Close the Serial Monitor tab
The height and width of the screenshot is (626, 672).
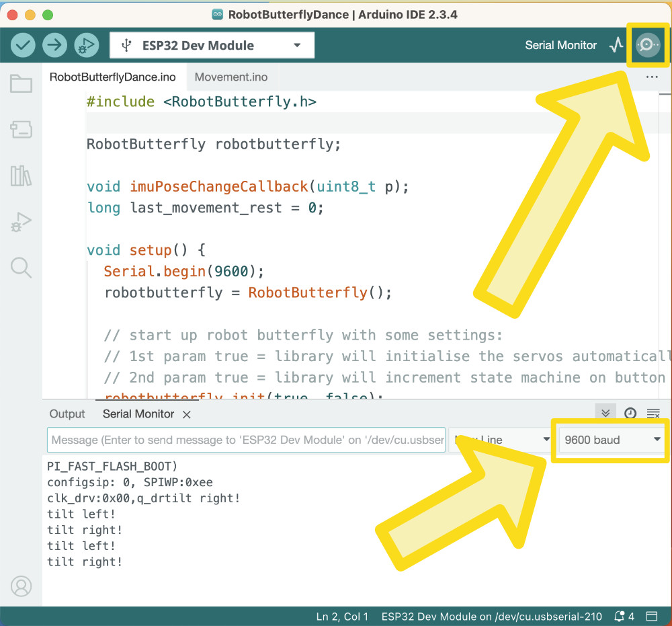[186, 415]
